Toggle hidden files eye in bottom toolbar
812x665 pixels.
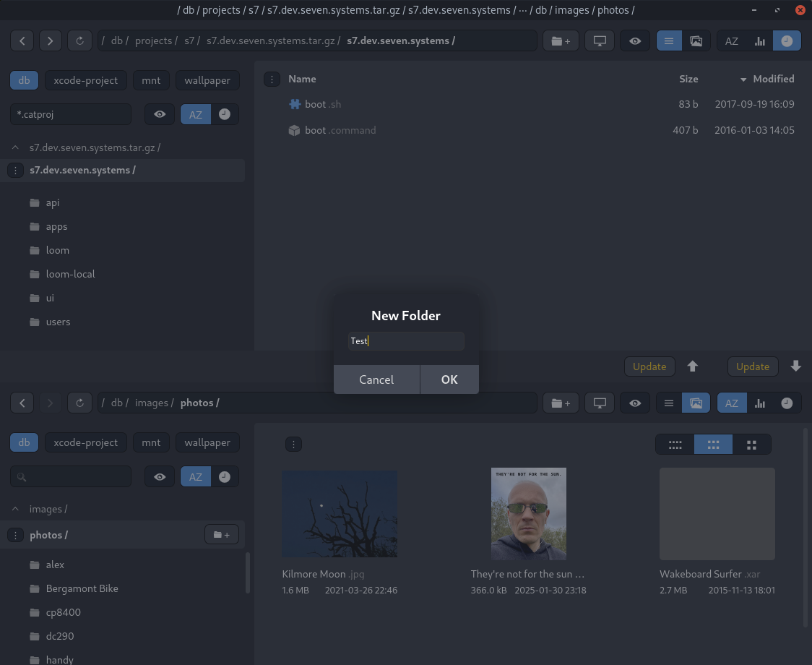pos(635,403)
